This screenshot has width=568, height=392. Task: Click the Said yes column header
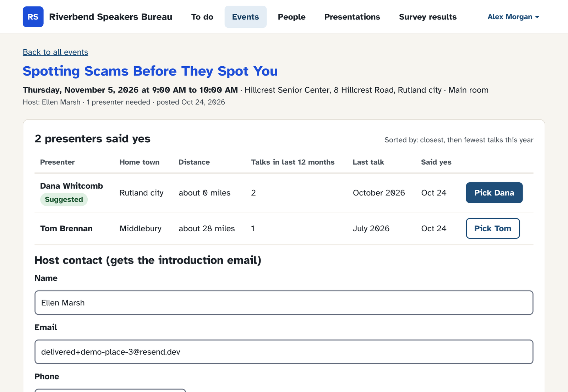[x=436, y=162]
